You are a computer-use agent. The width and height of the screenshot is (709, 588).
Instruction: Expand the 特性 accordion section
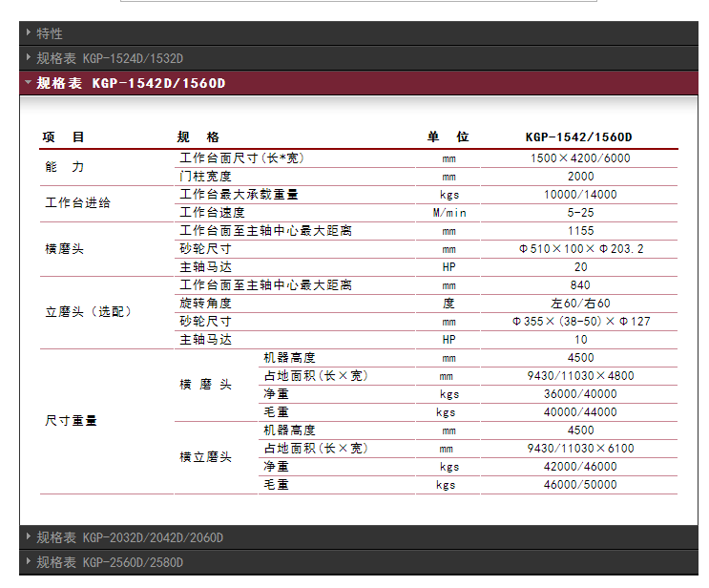tap(359, 33)
